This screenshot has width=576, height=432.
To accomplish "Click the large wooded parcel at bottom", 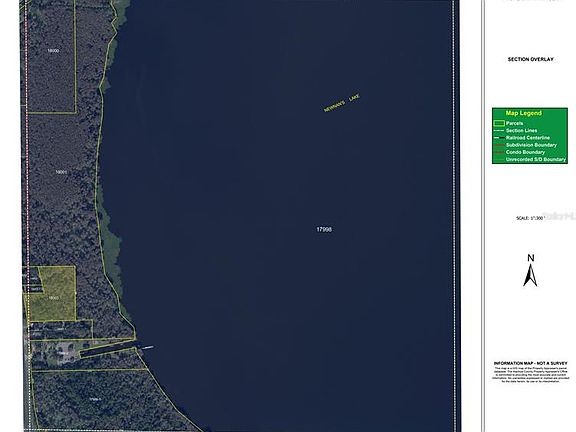I will click(x=96, y=399).
